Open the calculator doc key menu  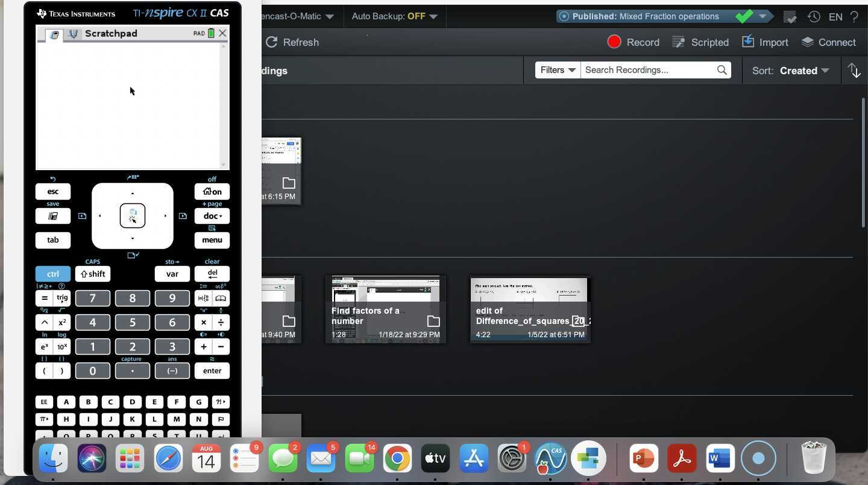pyautogui.click(x=212, y=216)
